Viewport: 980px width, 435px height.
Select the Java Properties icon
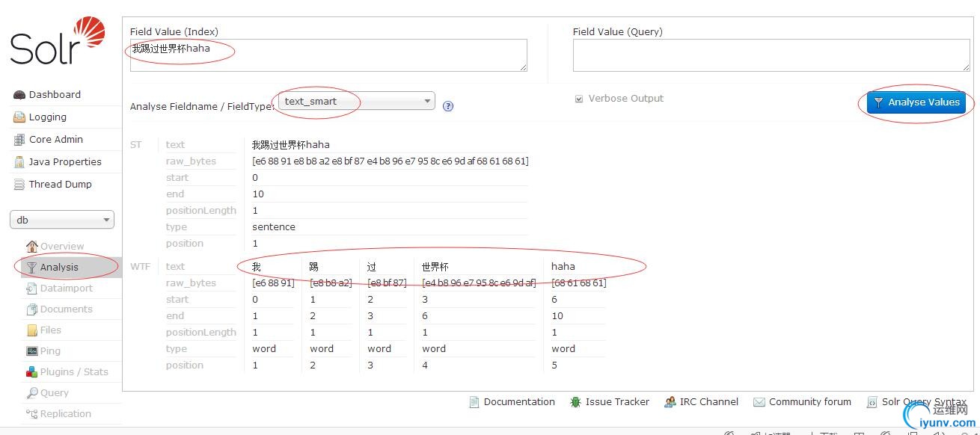coord(19,162)
